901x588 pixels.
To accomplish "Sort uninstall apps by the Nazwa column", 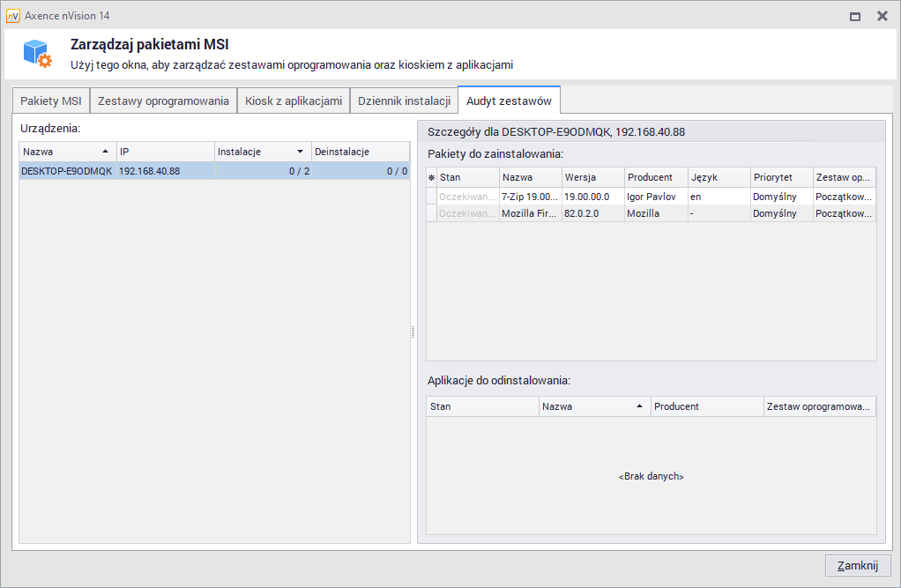I will (593, 406).
